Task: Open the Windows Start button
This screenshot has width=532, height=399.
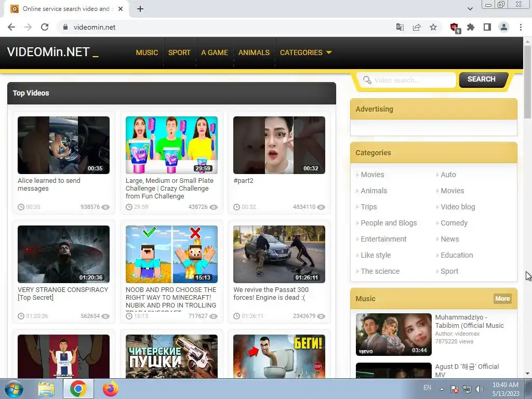Action: (14, 389)
